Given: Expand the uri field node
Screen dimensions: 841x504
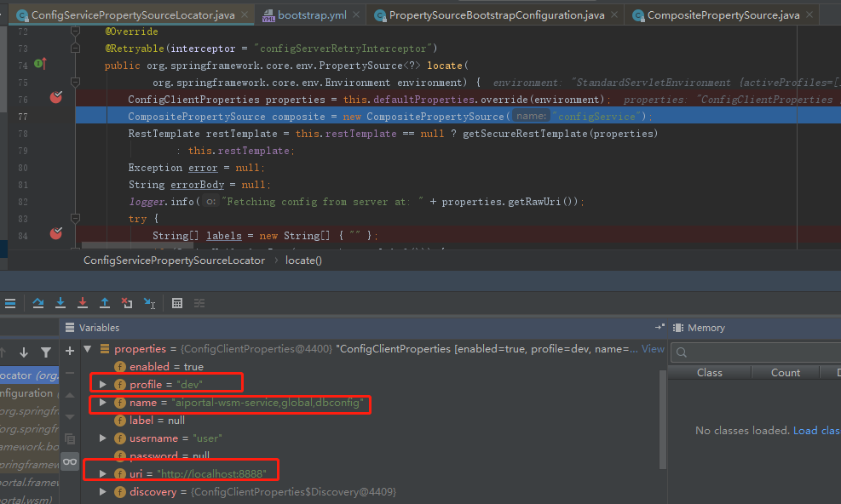Looking at the screenshot, I should pyautogui.click(x=102, y=473).
